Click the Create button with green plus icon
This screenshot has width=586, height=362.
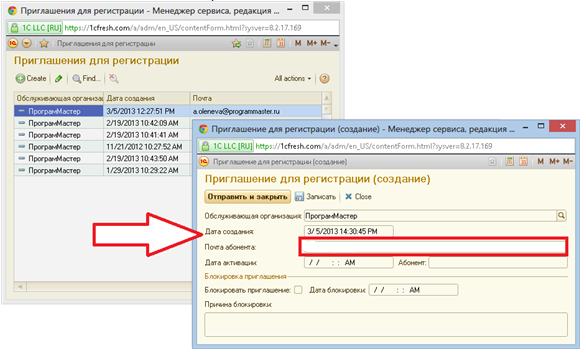tap(31, 78)
